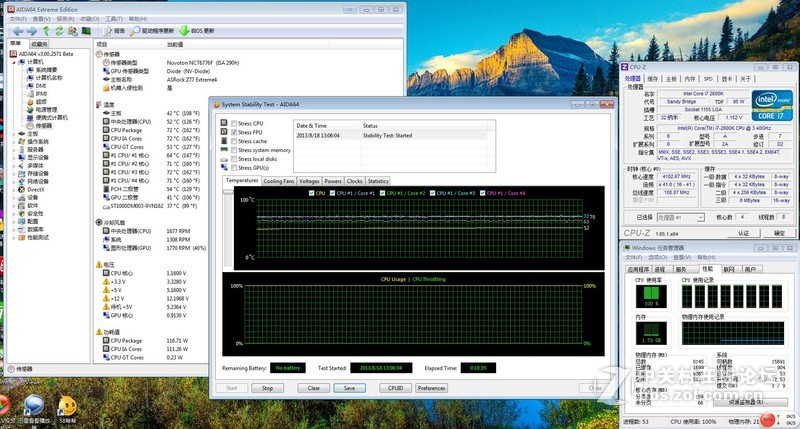Uncheck the Stress FPU checkbox
This screenshot has height=429, width=800.
[x=234, y=132]
